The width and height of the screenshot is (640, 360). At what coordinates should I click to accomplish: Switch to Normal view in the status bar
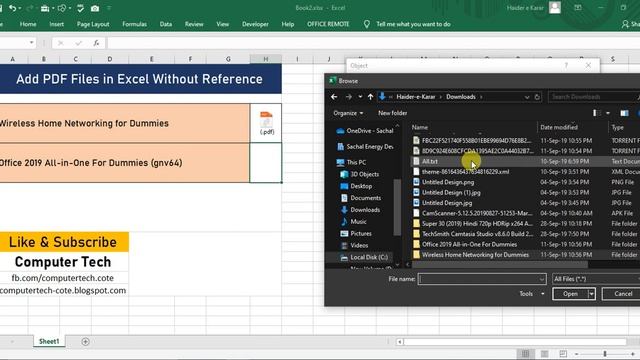[525, 353]
